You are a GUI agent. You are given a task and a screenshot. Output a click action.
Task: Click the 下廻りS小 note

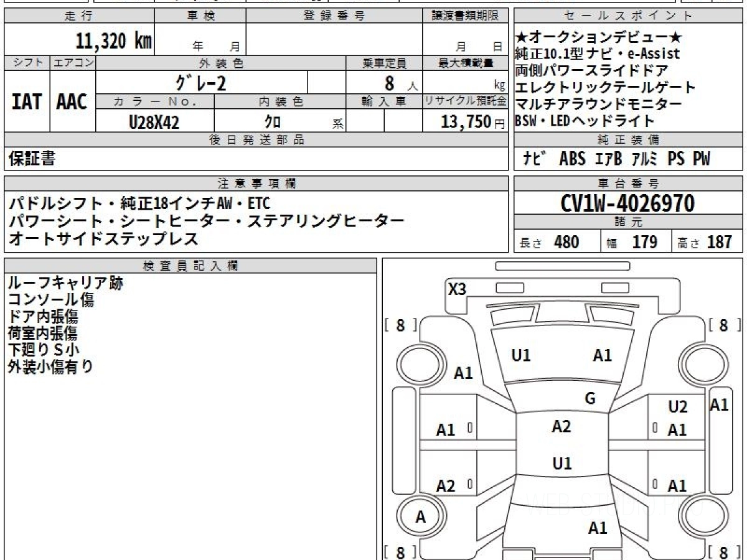point(44,350)
